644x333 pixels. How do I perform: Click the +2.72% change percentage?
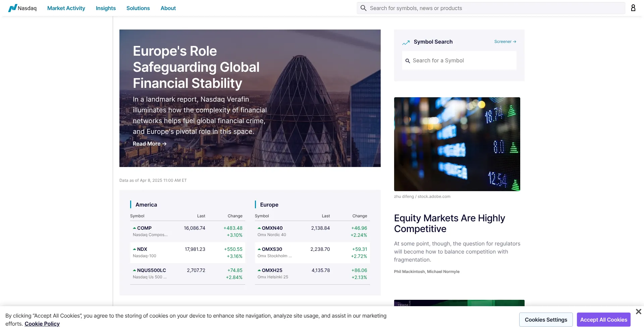click(359, 256)
